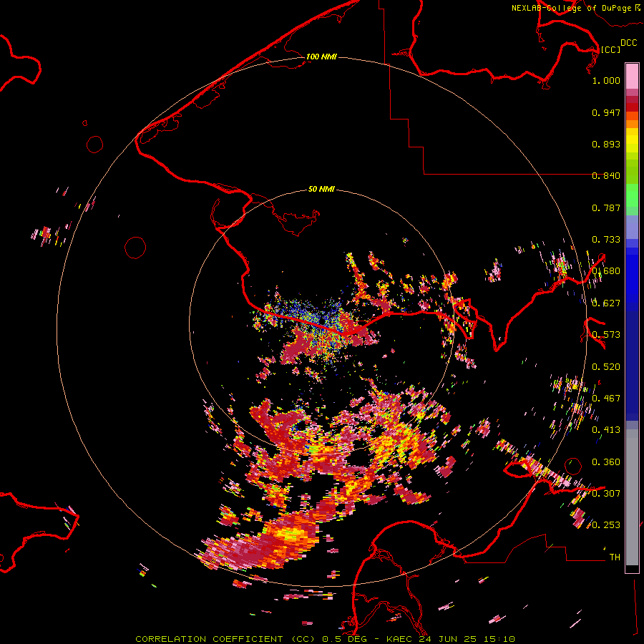This screenshot has width=644, height=644.
Task: Click the 0.787 color scale value
Action: click(606, 208)
